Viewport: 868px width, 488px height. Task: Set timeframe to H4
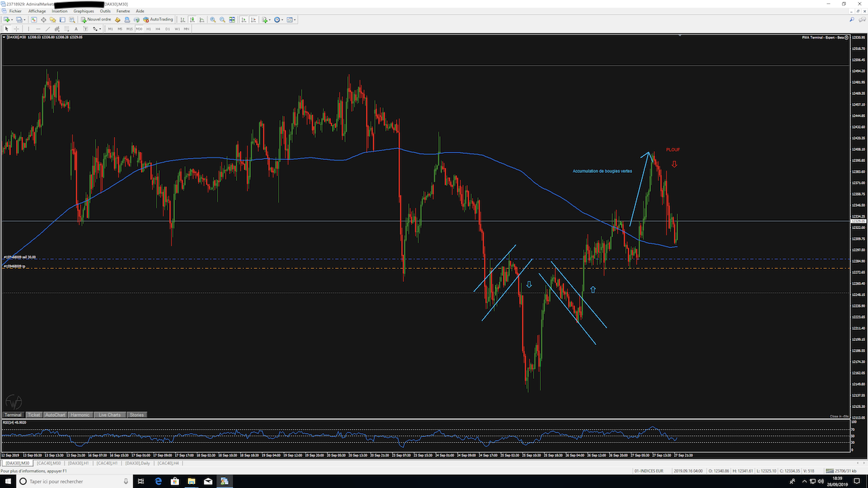click(158, 29)
